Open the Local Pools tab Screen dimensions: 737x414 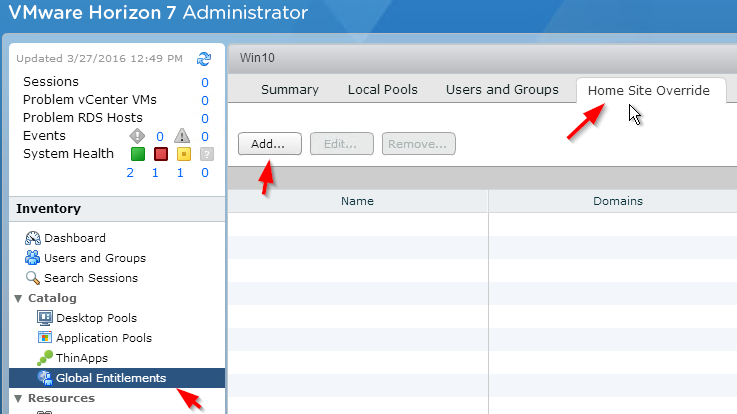click(x=383, y=89)
